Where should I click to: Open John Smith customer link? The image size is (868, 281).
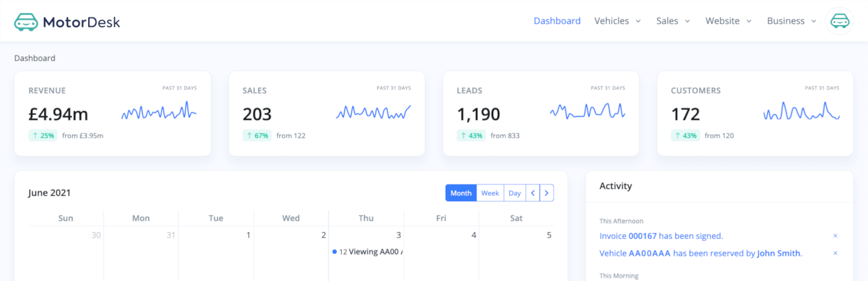click(779, 253)
